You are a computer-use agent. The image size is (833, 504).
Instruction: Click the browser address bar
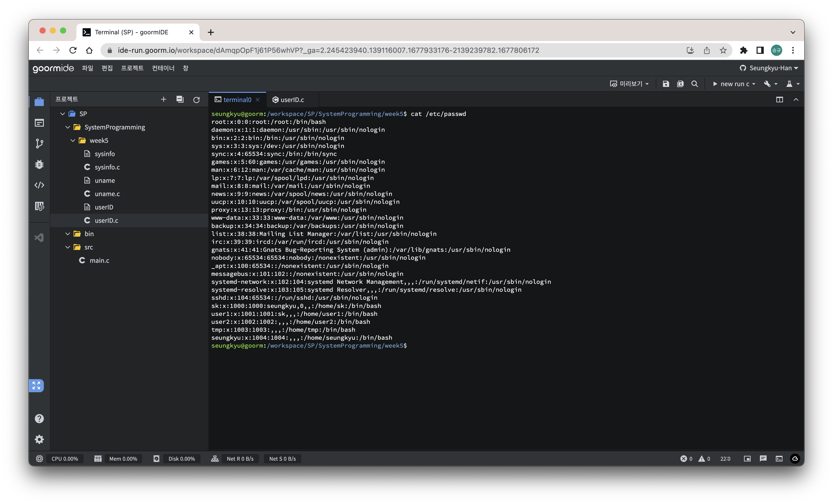click(328, 50)
